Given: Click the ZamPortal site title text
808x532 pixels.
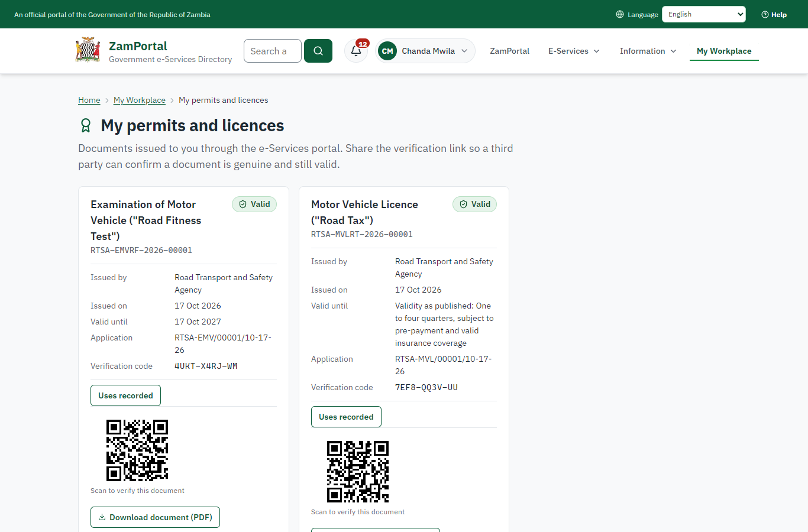Looking at the screenshot, I should 138,46.
